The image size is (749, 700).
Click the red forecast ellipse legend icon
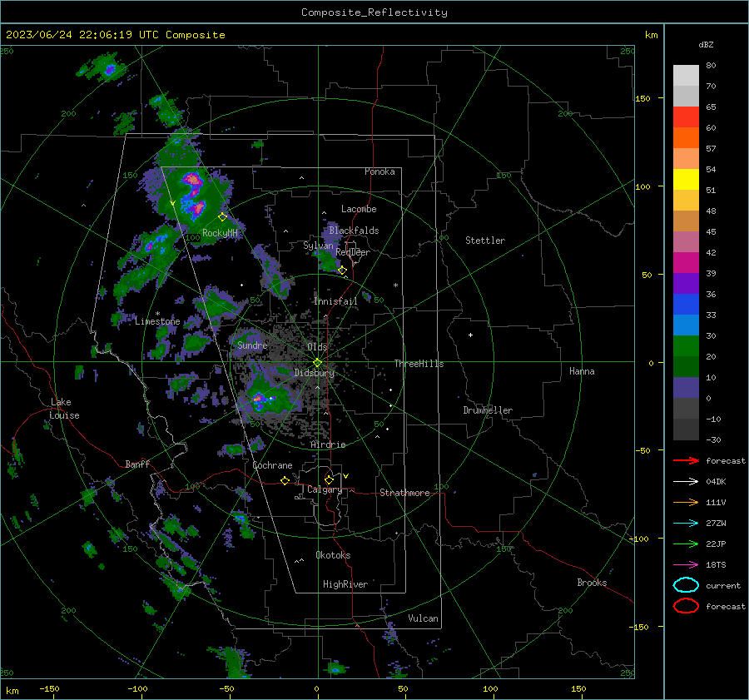pyautogui.click(x=686, y=606)
